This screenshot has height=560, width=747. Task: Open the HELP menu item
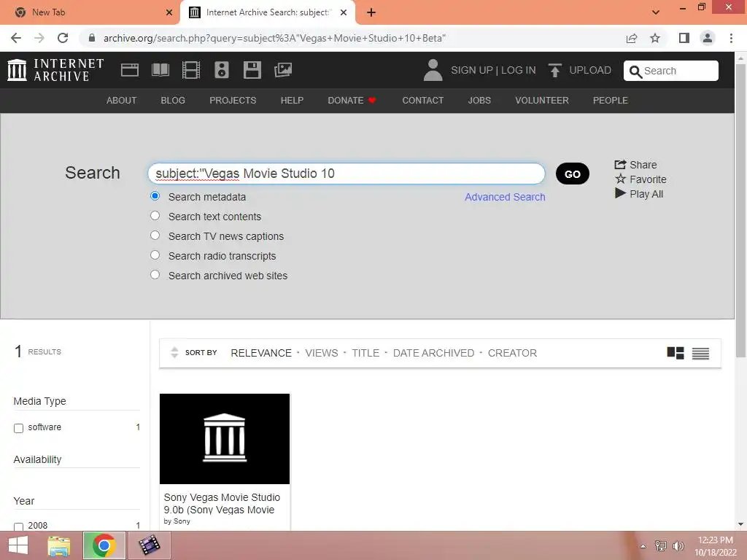pyautogui.click(x=292, y=101)
